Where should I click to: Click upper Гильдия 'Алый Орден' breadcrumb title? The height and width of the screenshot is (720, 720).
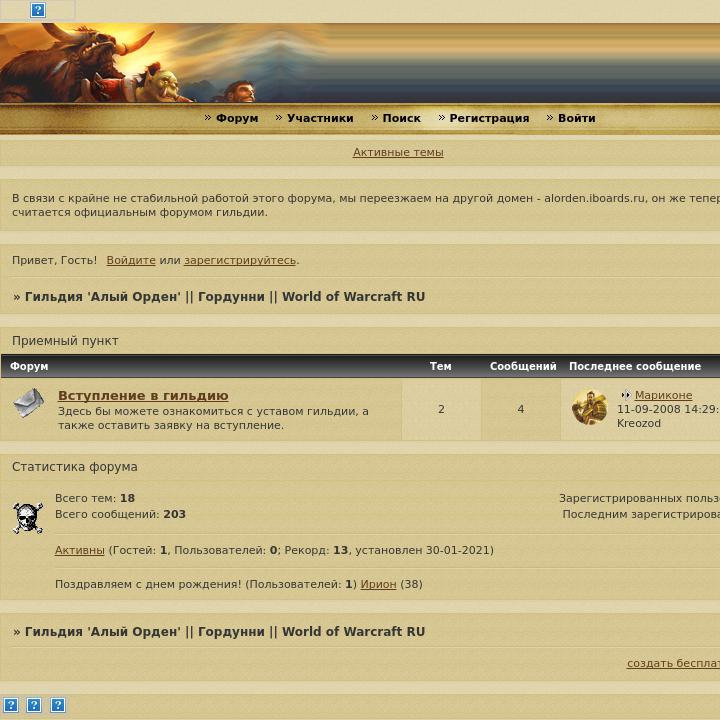[225, 297]
